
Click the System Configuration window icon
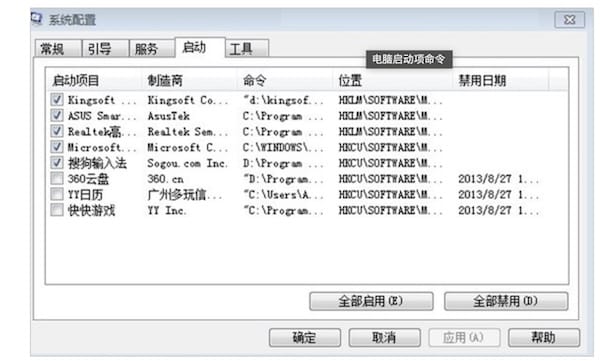pyautogui.click(x=36, y=18)
